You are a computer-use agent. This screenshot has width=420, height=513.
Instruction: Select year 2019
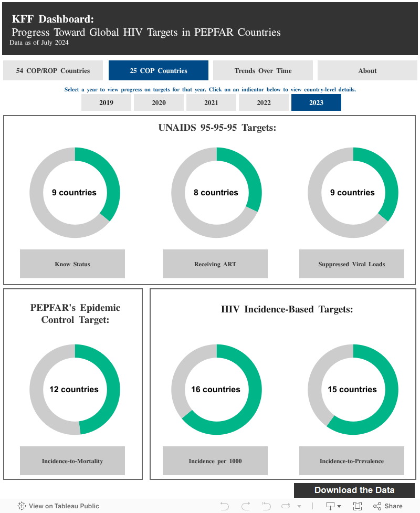tap(106, 103)
